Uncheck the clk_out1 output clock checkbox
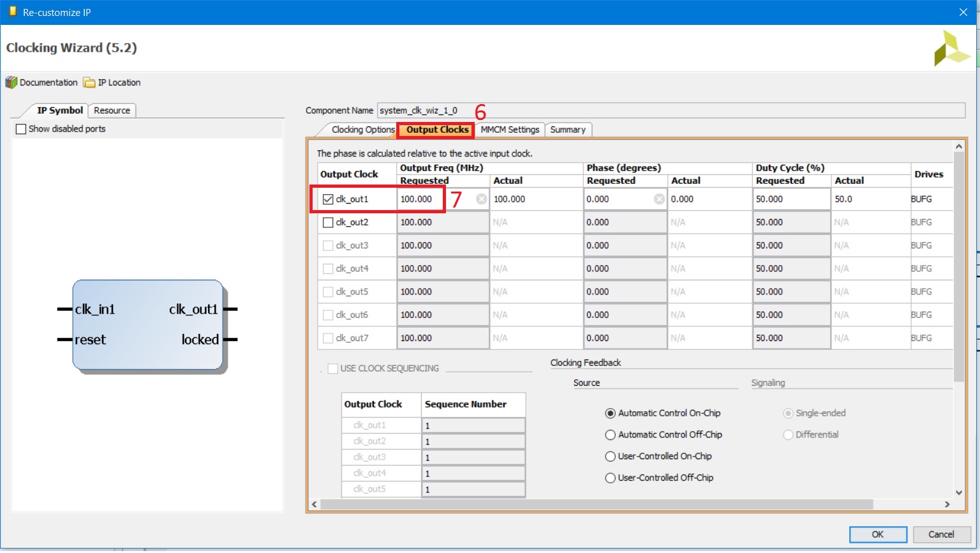 click(x=328, y=199)
